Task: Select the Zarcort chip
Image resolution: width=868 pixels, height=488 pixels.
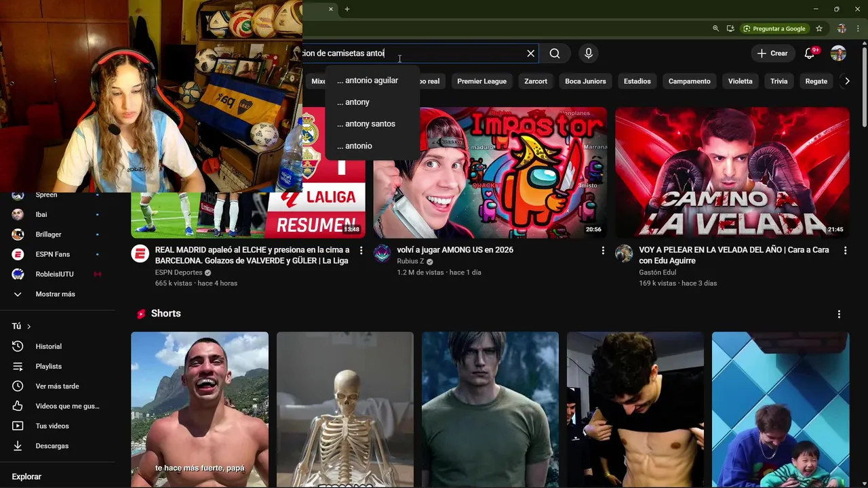Action: click(536, 81)
